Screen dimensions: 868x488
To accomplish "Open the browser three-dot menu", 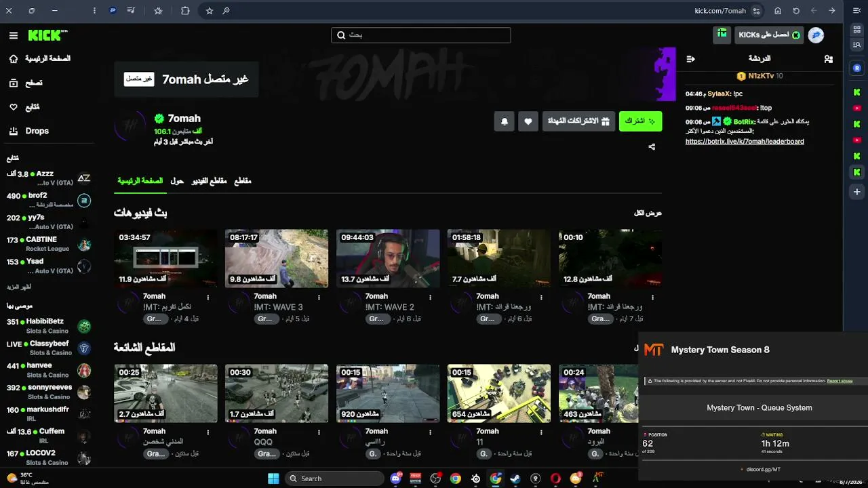I will [x=94, y=11].
